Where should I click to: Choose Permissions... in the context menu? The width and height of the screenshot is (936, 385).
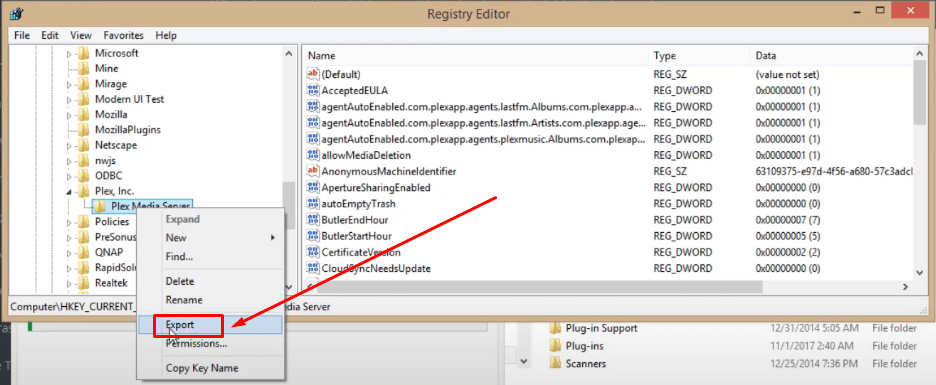tap(210, 344)
